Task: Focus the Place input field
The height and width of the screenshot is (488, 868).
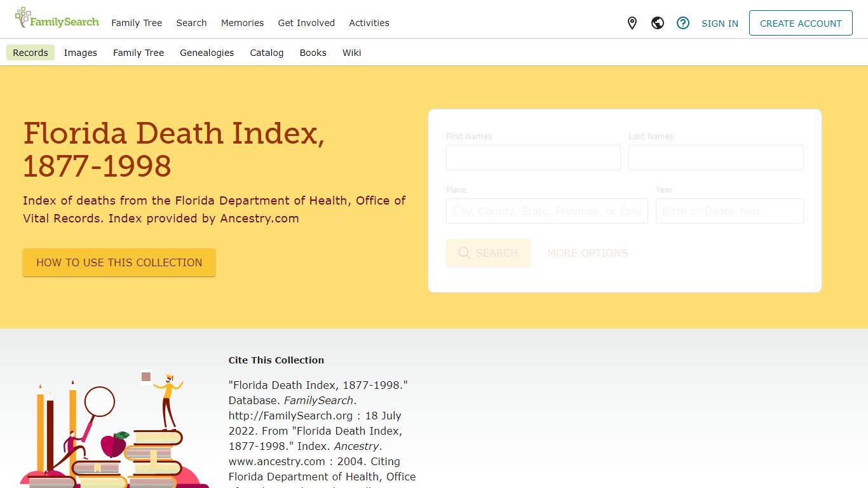Action: (x=547, y=211)
